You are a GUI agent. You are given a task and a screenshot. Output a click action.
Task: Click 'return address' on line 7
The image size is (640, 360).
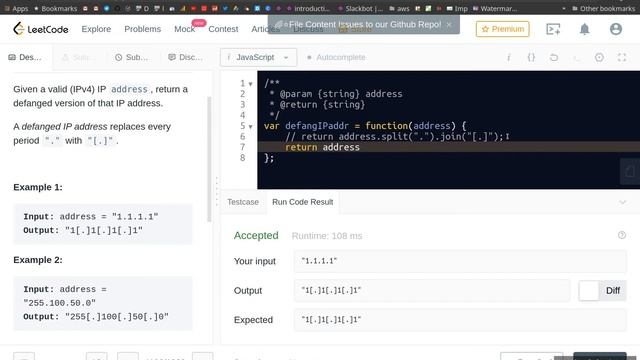click(x=322, y=147)
